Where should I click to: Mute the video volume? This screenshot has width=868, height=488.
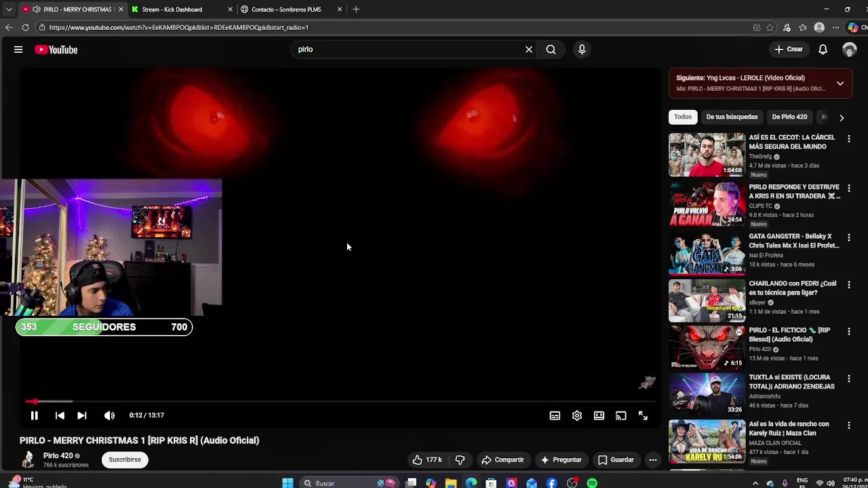coord(109,415)
